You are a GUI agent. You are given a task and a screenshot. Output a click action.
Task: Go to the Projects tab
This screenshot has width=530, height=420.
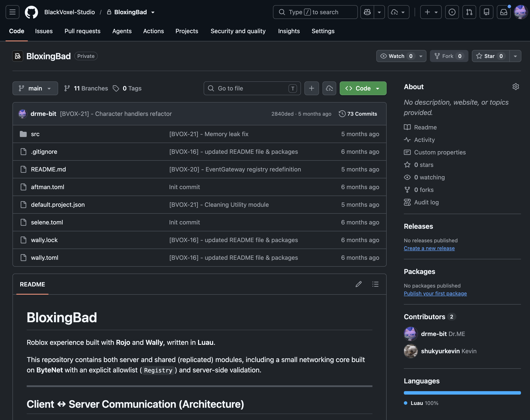[x=187, y=31]
